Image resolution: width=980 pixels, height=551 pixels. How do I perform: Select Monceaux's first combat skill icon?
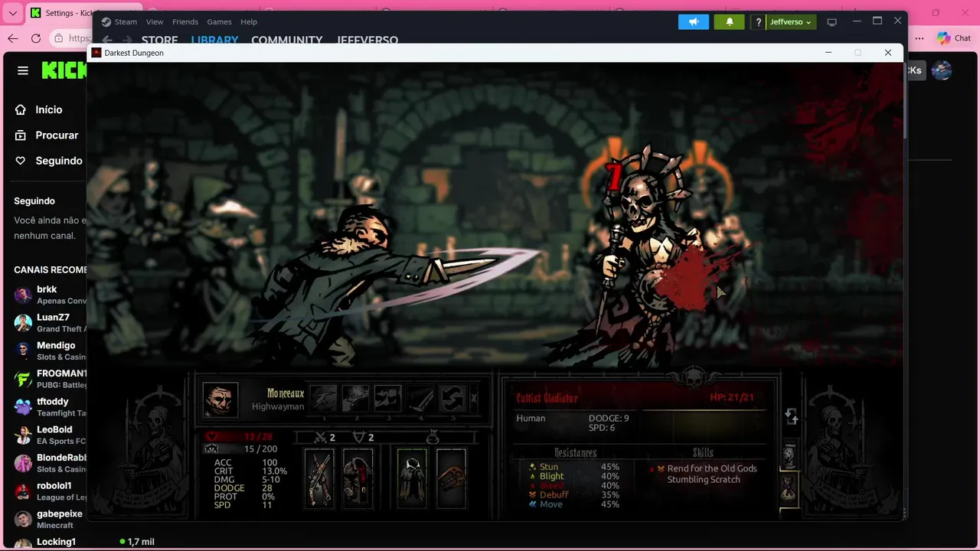323,398
